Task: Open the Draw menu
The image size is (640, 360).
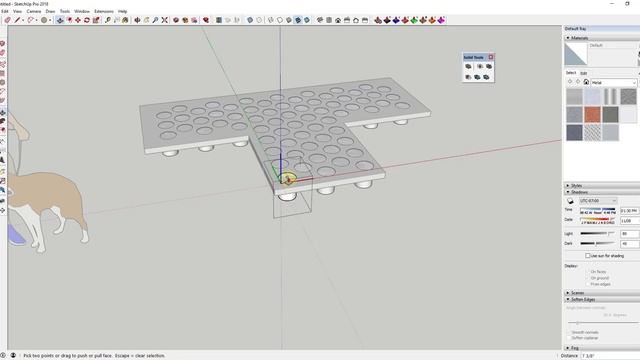Action: point(50,11)
